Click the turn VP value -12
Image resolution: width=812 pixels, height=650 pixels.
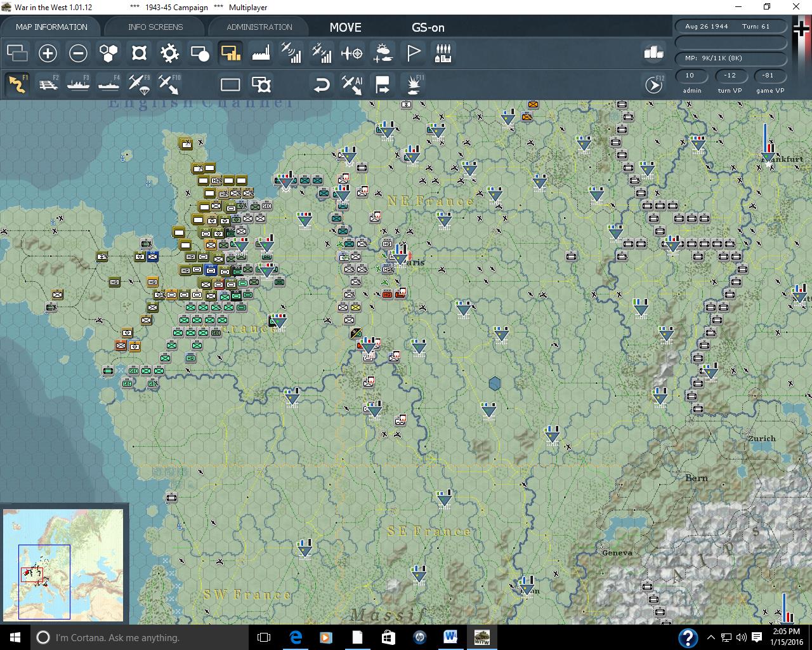click(730, 76)
